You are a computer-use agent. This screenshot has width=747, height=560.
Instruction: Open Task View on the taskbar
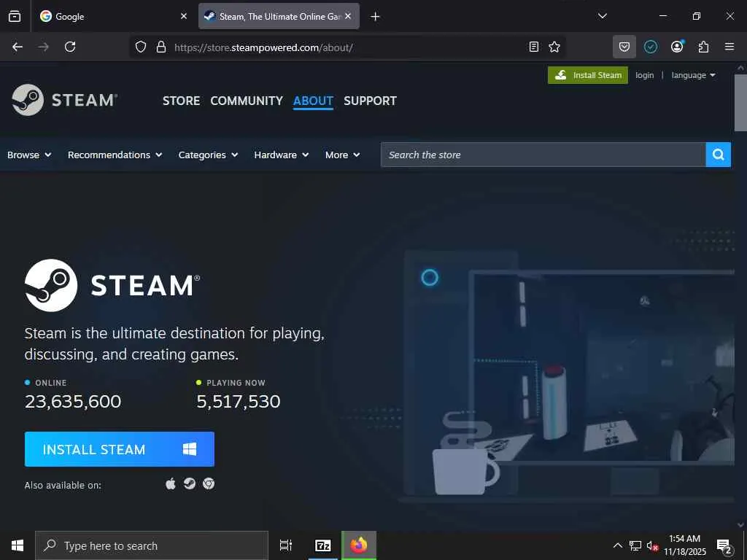pos(286,545)
